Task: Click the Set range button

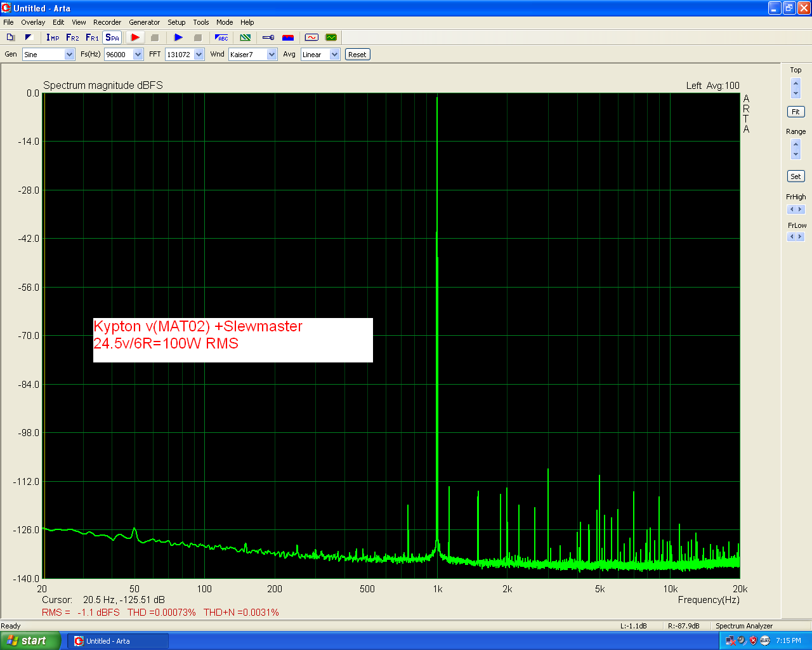Action: 796,176
